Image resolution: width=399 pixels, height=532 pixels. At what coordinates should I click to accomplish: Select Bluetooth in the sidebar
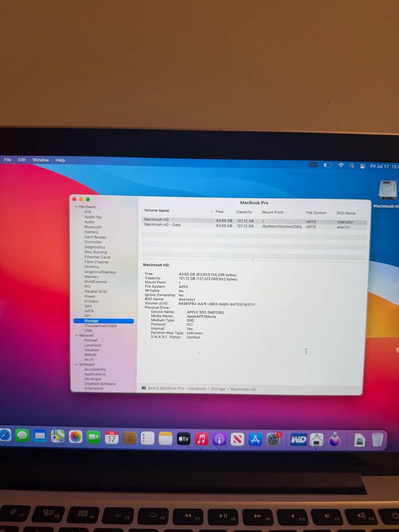(x=93, y=227)
